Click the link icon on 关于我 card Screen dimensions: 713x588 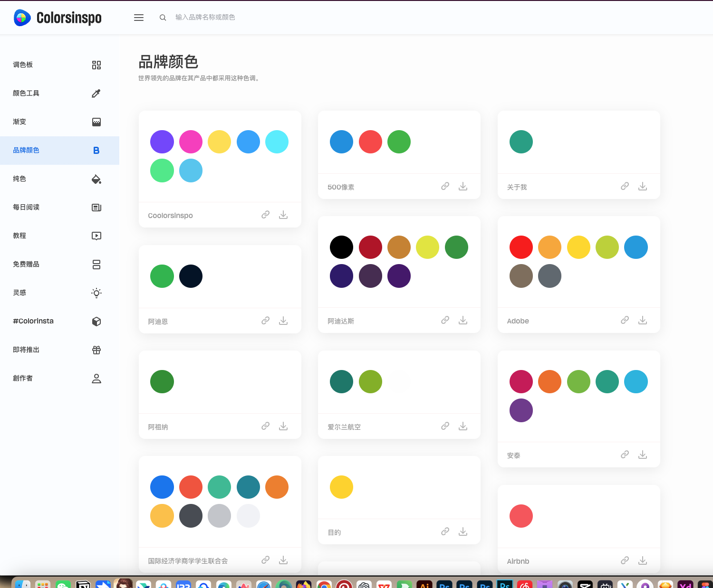coord(625,186)
